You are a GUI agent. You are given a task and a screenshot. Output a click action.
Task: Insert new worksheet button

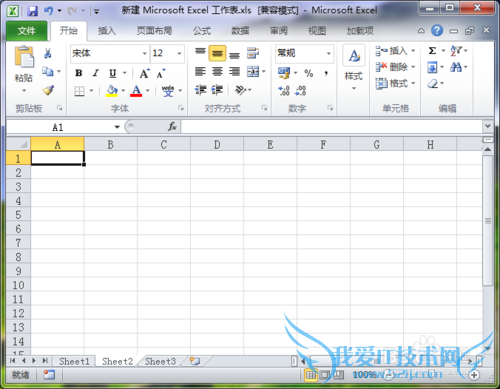(195, 361)
